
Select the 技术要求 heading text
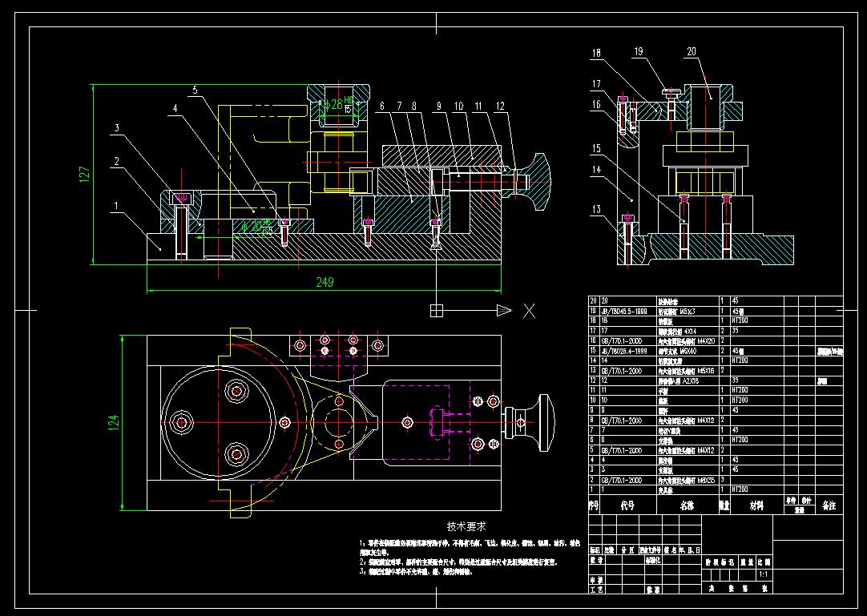[466, 526]
